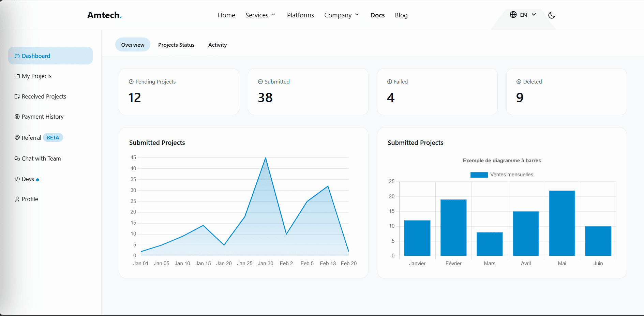The width and height of the screenshot is (644, 316).
Task: Click the Devs code brackets icon
Action: [17, 179]
